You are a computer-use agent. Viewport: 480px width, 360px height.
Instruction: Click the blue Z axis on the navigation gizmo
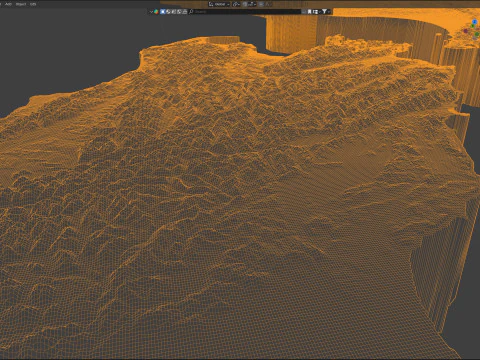[475, 22]
